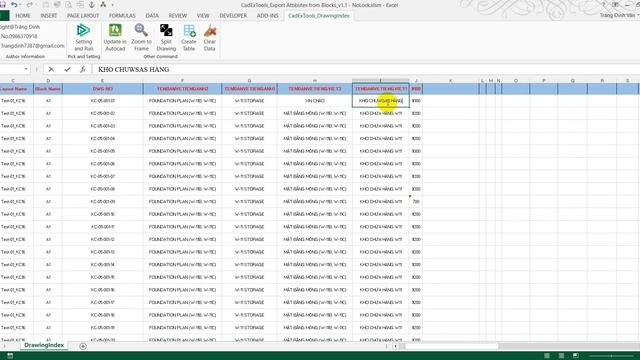
Task: Click the hierarchy icon in Quick Access toolbar
Action: 103,5
